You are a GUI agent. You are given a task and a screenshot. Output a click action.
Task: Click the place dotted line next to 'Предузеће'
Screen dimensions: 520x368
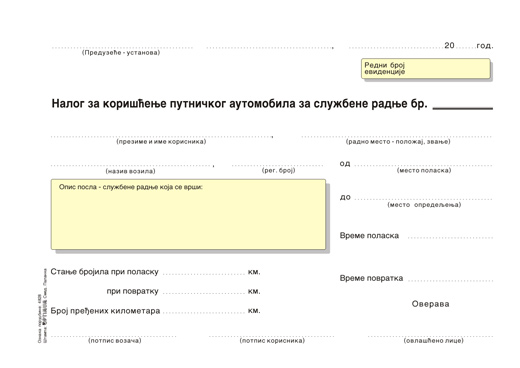point(269,47)
